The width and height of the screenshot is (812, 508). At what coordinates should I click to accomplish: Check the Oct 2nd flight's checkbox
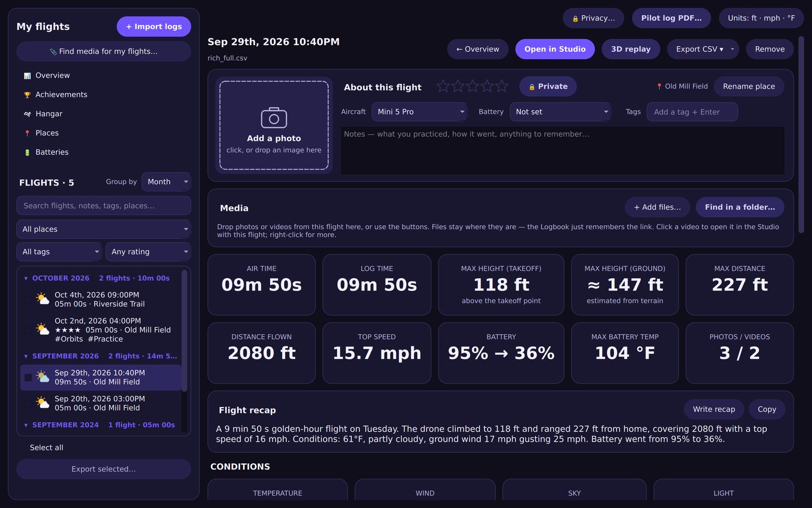point(28,330)
